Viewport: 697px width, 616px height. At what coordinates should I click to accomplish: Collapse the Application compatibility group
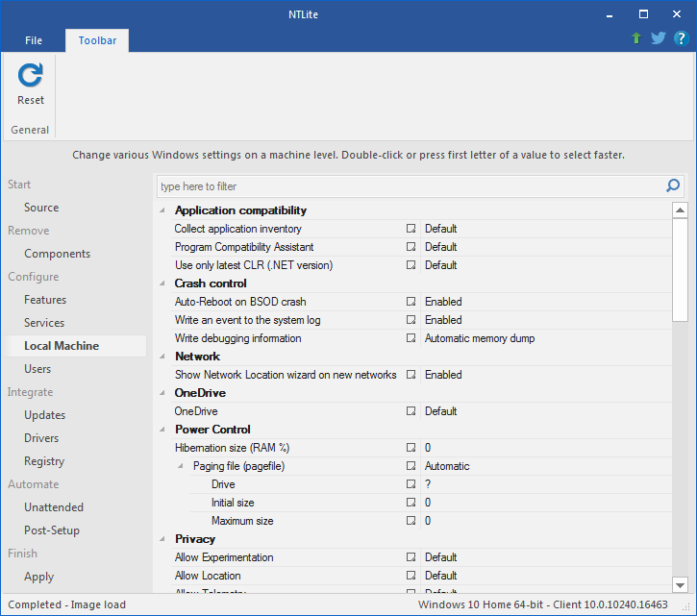(x=162, y=210)
